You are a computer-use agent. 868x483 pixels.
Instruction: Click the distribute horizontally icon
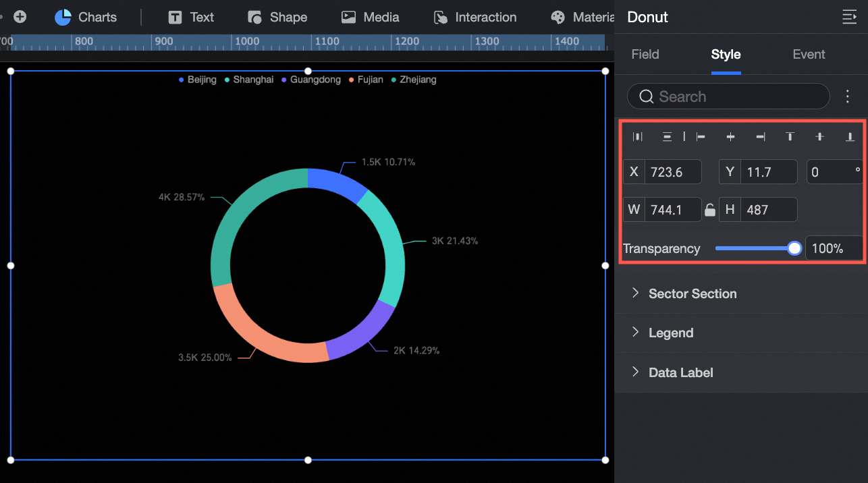pos(637,137)
